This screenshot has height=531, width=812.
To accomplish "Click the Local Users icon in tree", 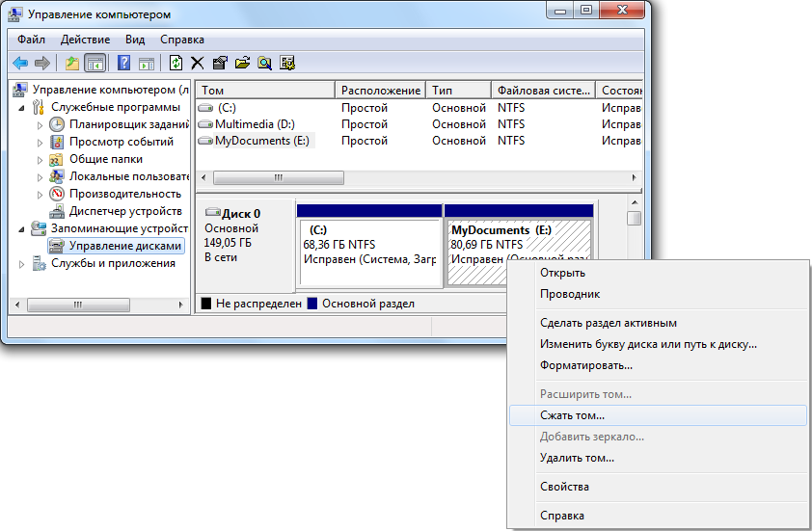I will point(57,176).
